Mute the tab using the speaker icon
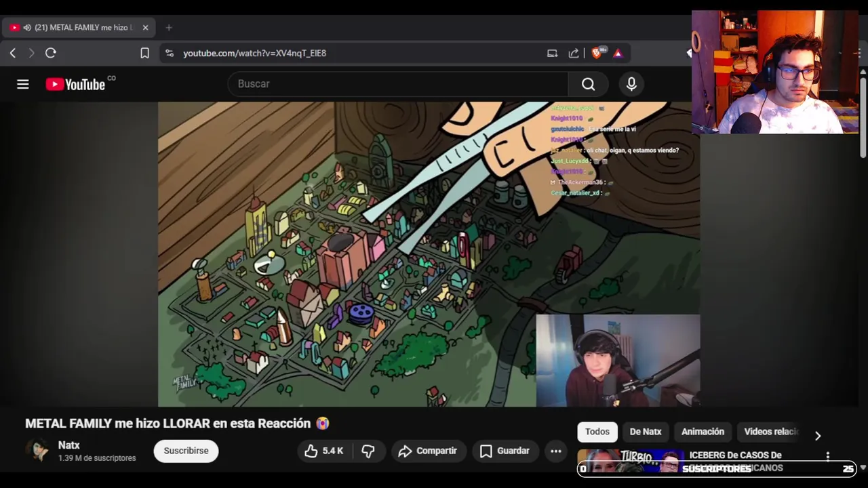Screen dimensions: 868x488 (27, 28)
